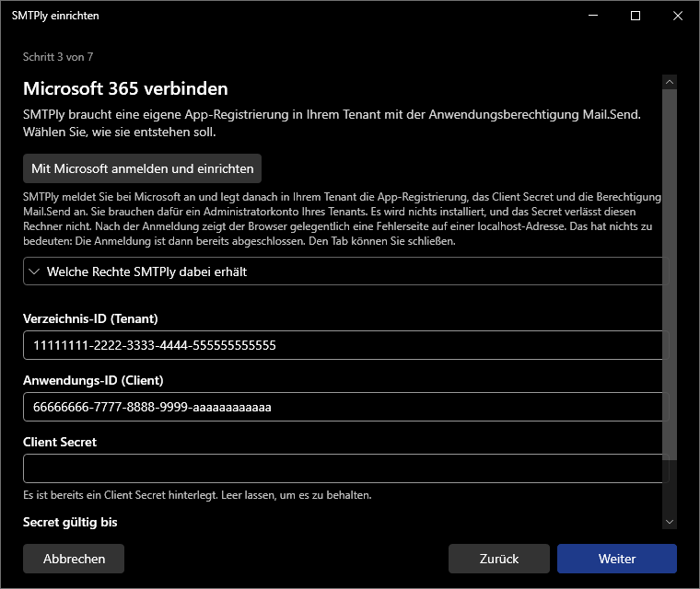Focus the Client Secret input field
Screen dimensions: 700x589
[x=346, y=468]
